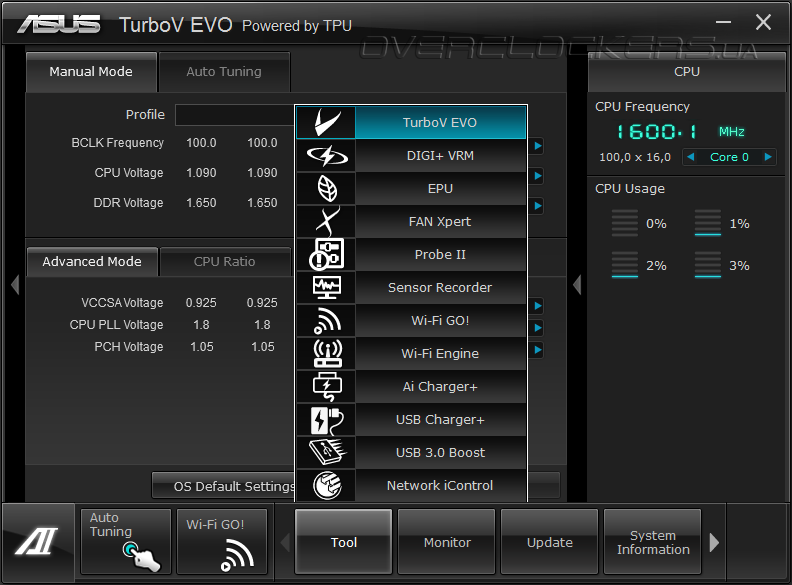Select Wi-Fi Engine menu entry
This screenshot has height=585, width=792.
tap(440, 353)
